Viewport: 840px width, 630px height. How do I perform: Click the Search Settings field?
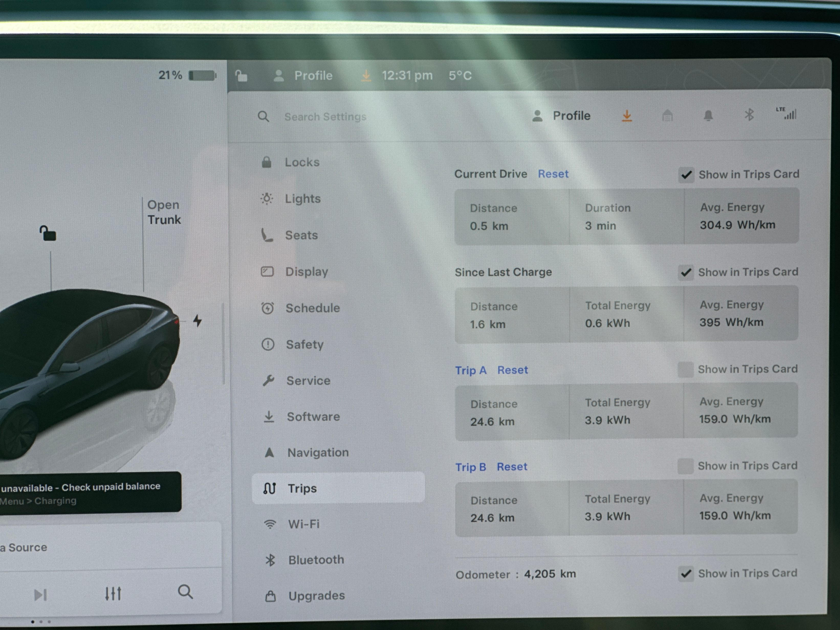pos(325,117)
